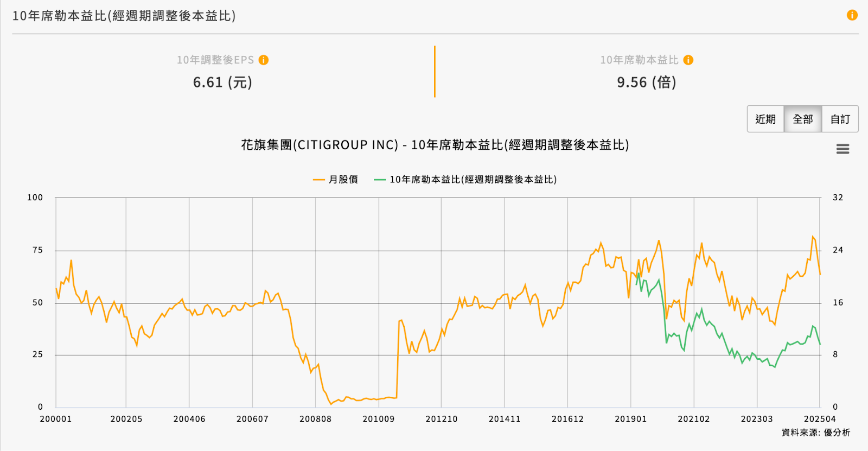Click x-axis label 201009
The image size is (868, 451).
pos(379,419)
